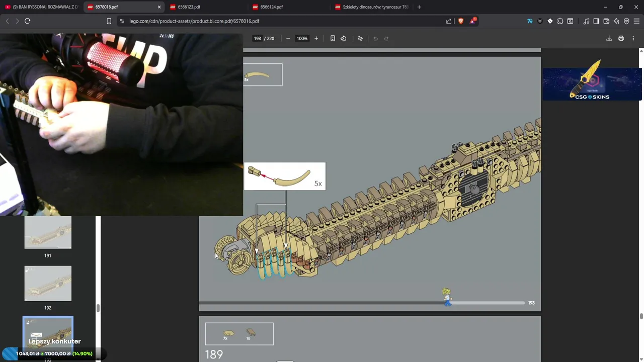
Task: Open the black cat extension icon
Action: pos(540,21)
